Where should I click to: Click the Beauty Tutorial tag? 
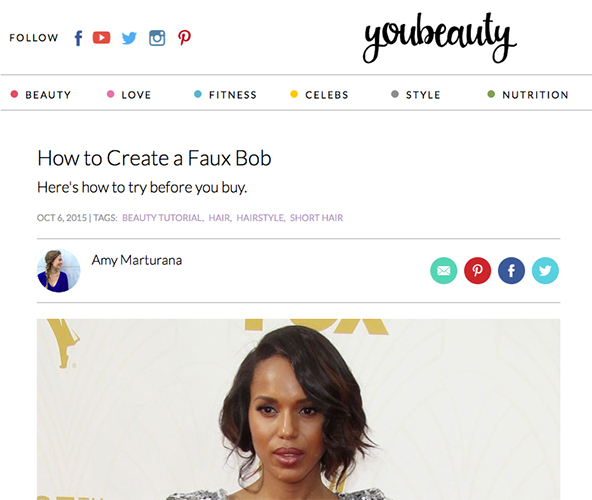point(163,218)
